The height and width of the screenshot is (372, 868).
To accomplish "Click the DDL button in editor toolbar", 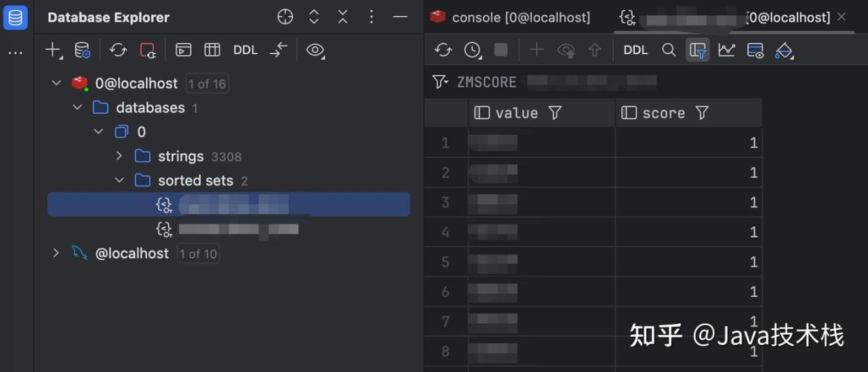I will tap(635, 49).
